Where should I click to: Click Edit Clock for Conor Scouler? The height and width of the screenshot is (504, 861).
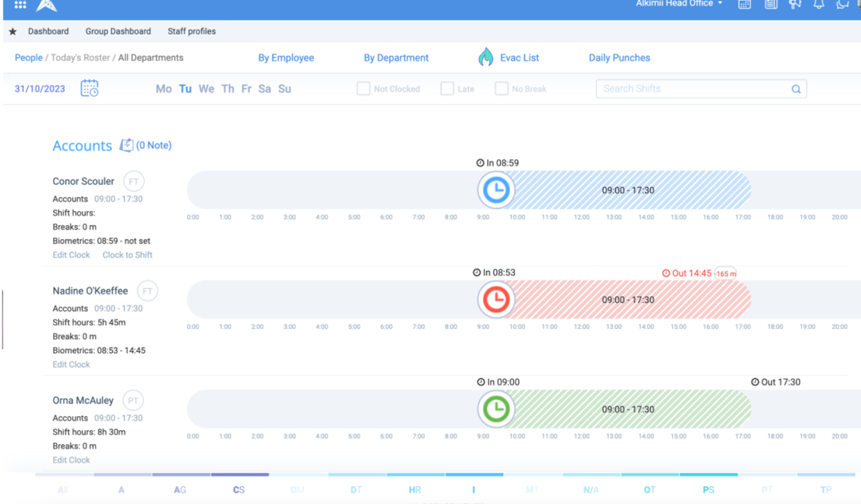pyautogui.click(x=71, y=255)
